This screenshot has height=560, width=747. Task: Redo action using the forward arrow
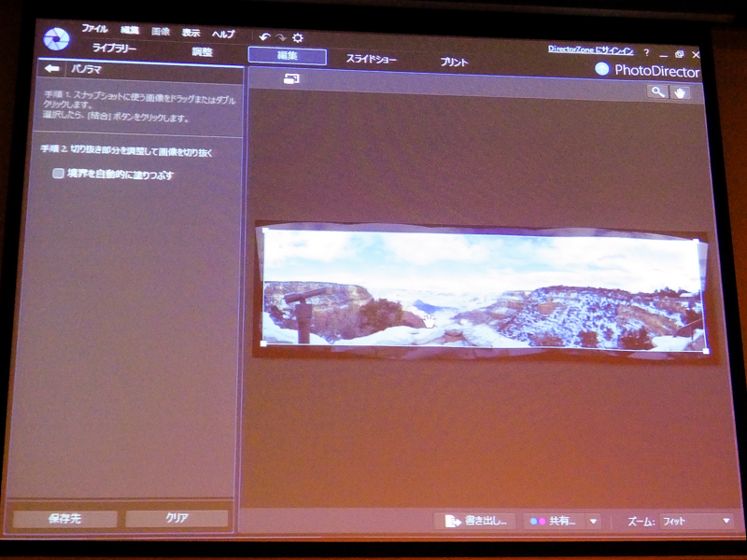click(x=281, y=37)
